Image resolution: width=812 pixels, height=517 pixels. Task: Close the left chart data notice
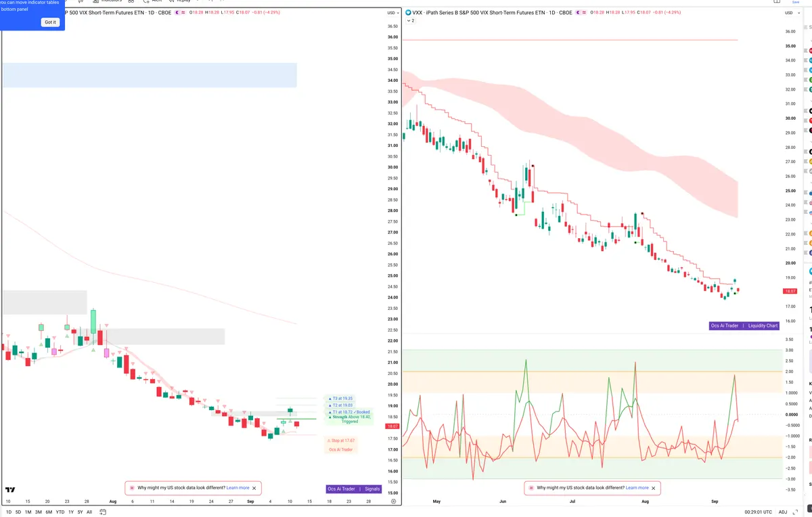[x=254, y=488]
